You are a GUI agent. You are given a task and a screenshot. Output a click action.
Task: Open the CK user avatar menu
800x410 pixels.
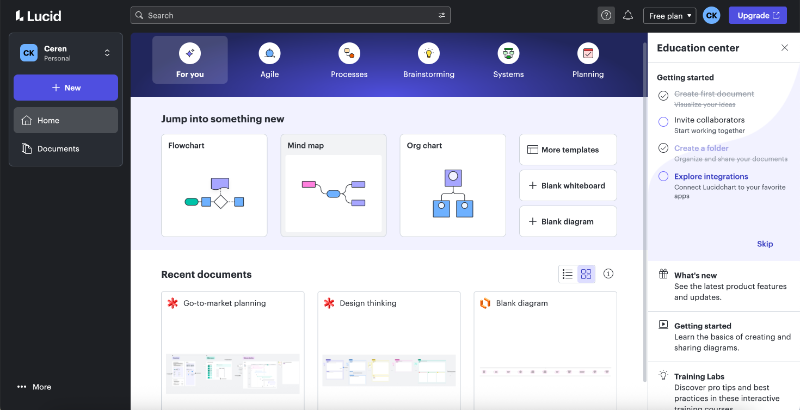pos(711,15)
